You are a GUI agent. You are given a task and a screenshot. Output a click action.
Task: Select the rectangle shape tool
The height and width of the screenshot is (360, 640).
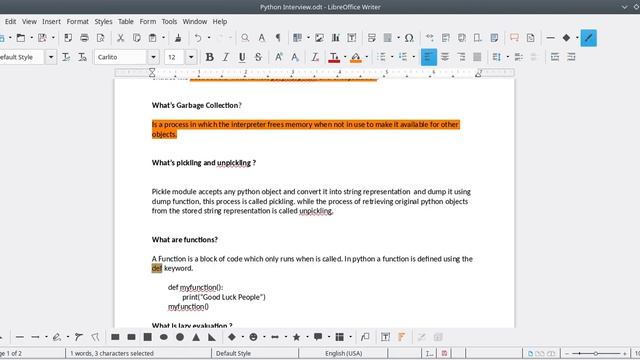pos(116,337)
